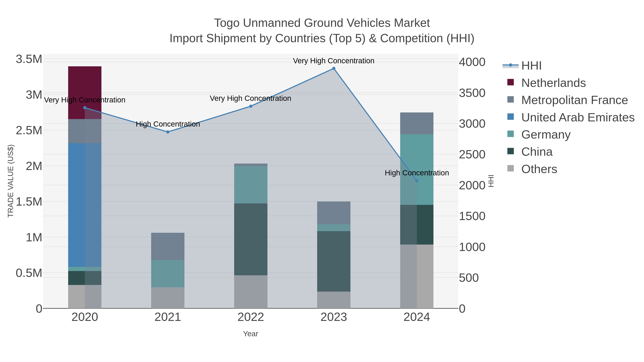Click 'High Concentration' label near 2024 point
The width and height of the screenshot is (644, 362).
[x=417, y=173]
